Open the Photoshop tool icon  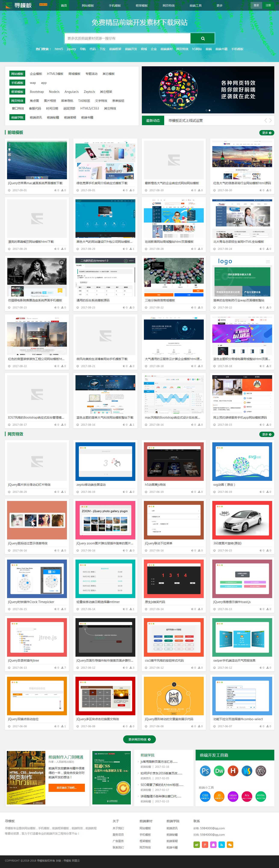[x=205, y=771]
